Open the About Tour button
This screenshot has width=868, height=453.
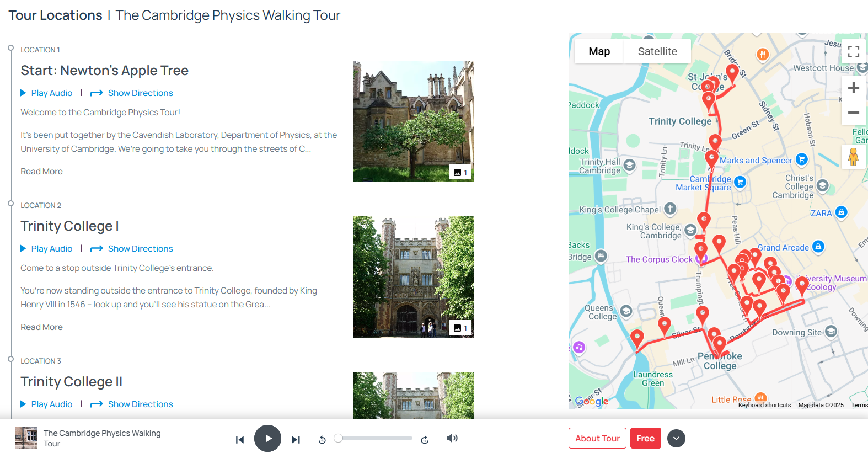coord(597,439)
